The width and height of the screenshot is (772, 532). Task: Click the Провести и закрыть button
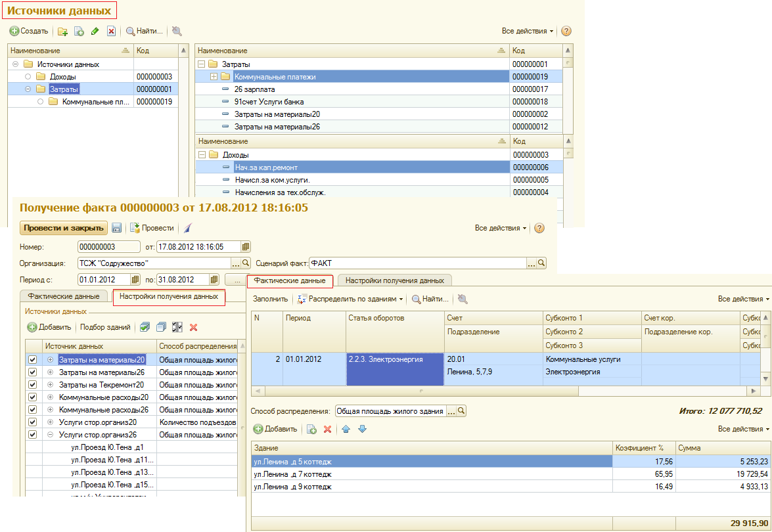point(64,228)
